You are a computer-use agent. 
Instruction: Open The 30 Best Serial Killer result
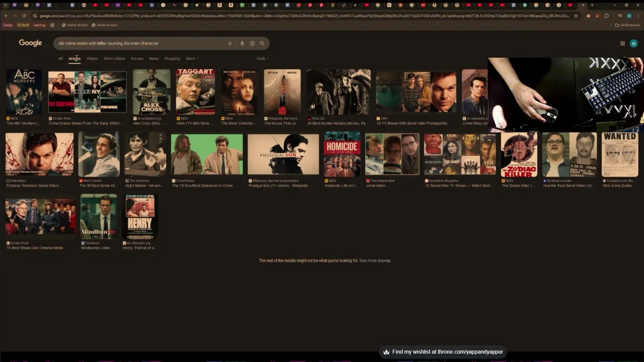(99, 154)
